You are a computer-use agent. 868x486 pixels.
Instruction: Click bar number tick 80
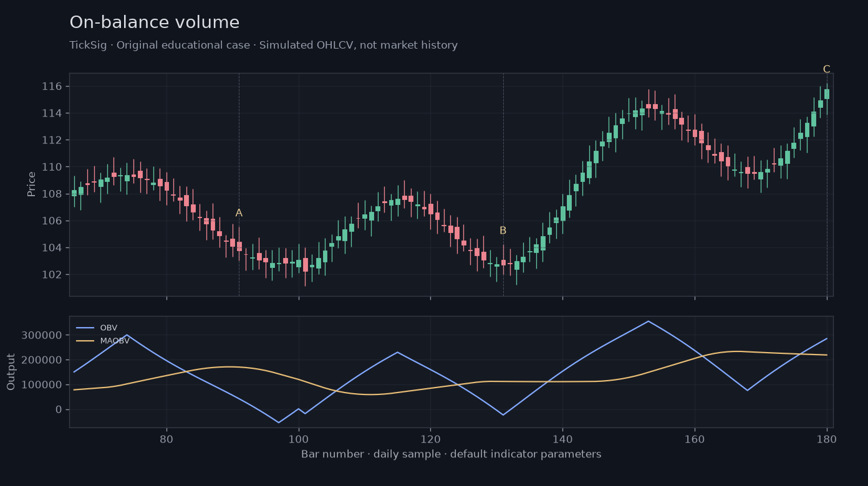(x=166, y=438)
